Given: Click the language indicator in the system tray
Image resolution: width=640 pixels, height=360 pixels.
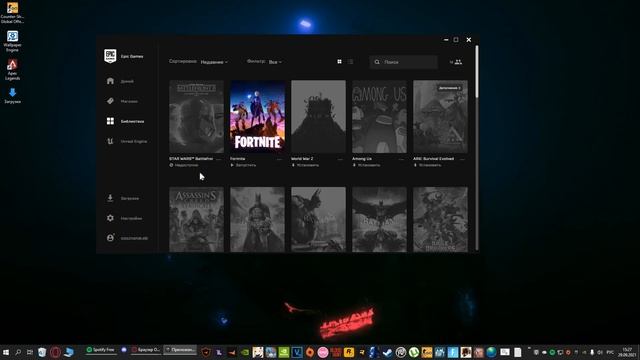Looking at the screenshot, I should pyautogui.click(x=610, y=352).
